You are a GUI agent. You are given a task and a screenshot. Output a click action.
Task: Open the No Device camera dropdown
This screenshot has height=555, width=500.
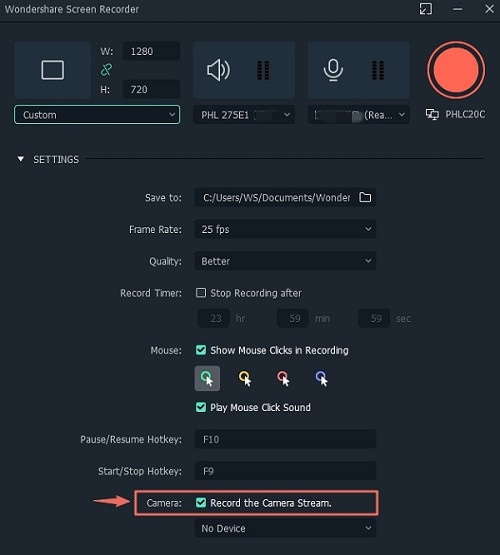click(285, 528)
